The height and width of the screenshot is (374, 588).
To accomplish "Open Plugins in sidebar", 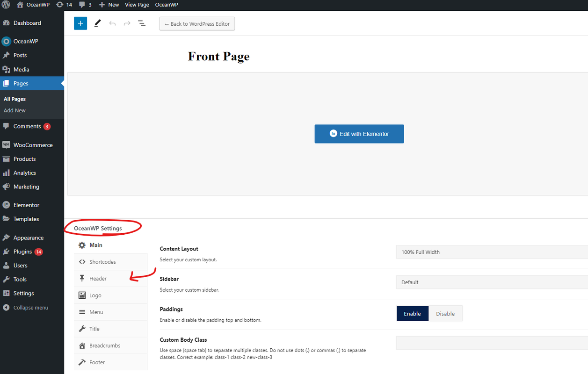I will [32, 252].
